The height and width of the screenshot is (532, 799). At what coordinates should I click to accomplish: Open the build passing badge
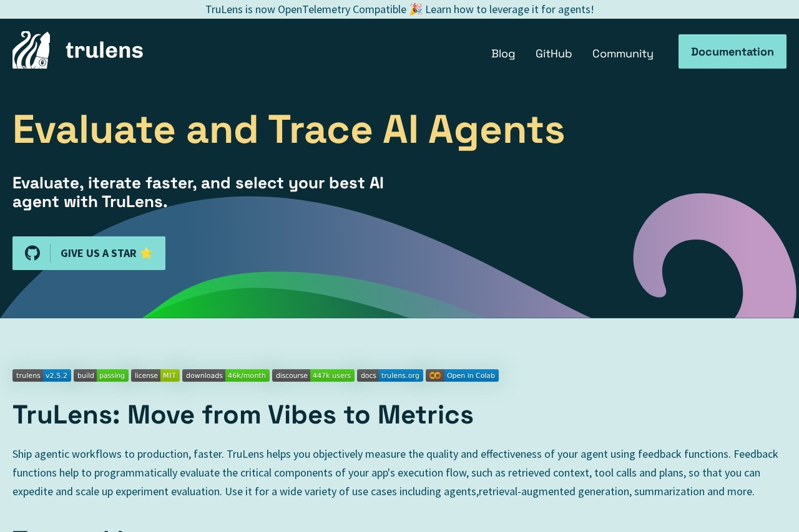click(x=101, y=375)
